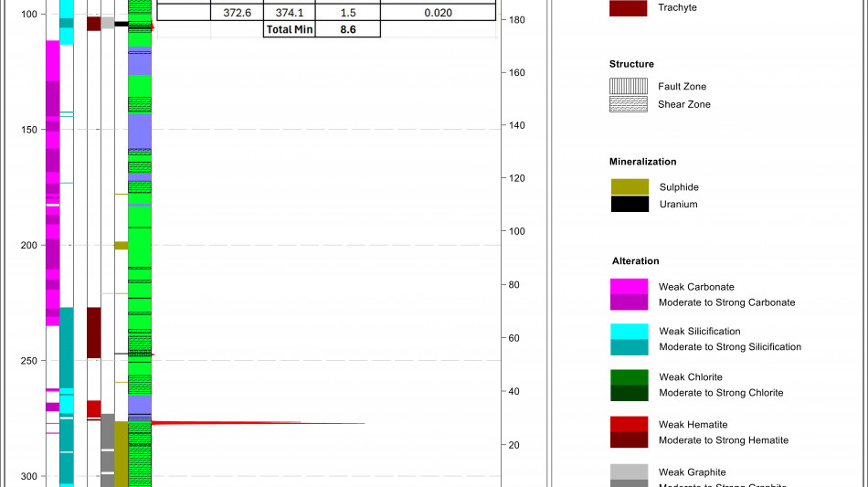Select the Fault Zone pattern swatch

[x=629, y=87]
